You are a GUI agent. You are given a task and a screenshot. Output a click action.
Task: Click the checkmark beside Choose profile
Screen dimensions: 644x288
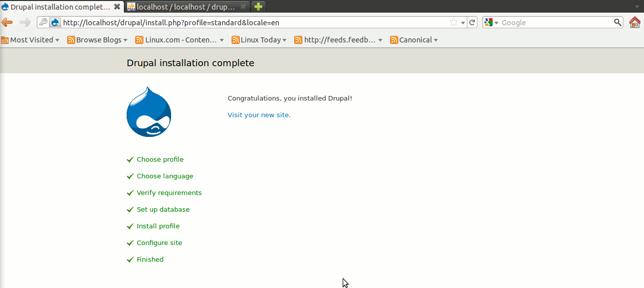[130, 160]
